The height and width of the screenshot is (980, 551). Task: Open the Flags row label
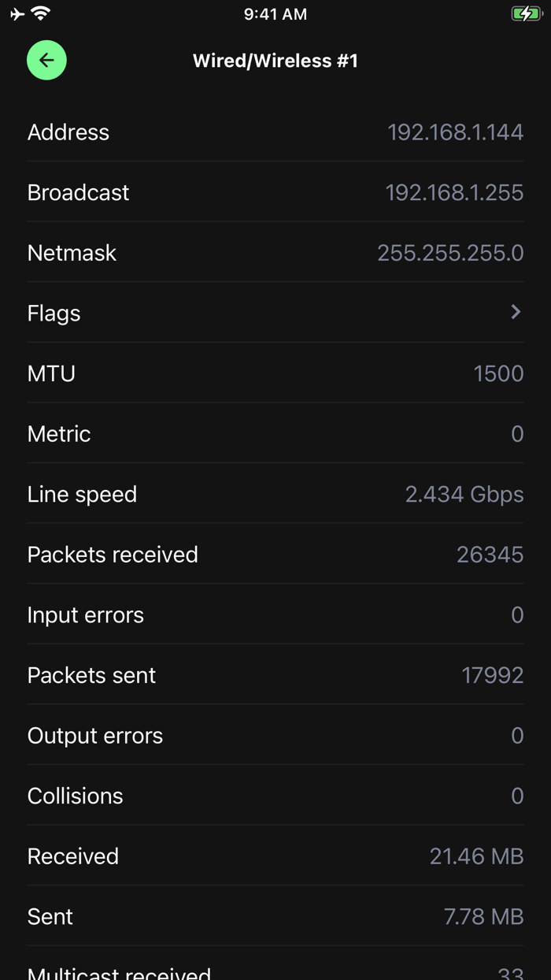click(x=54, y=314)
